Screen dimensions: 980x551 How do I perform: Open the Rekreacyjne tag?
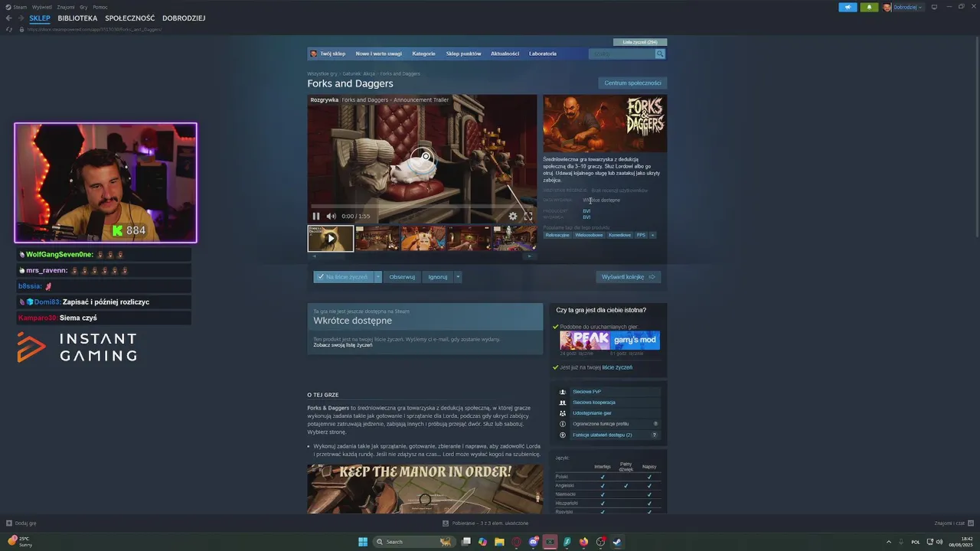point(557,235)
